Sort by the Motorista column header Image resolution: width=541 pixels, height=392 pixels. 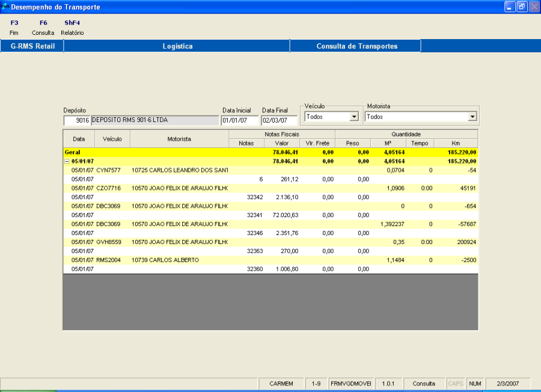click(x=179, y=139)
